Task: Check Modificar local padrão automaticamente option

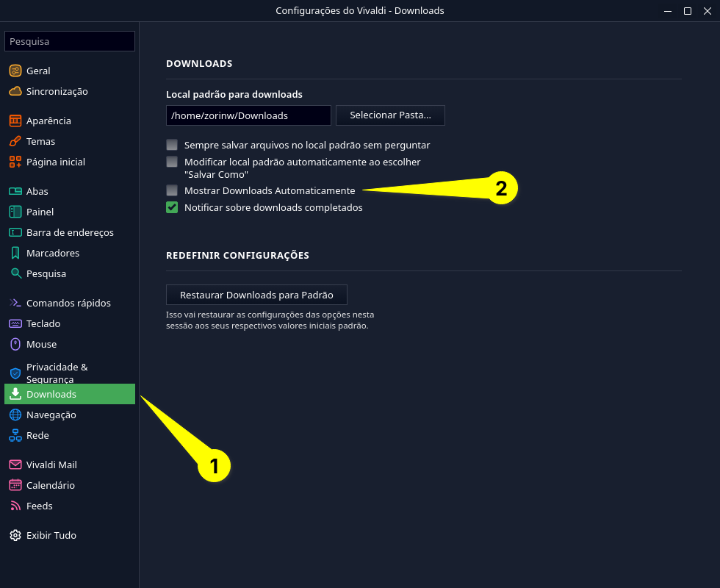Action: coord(172,162)
